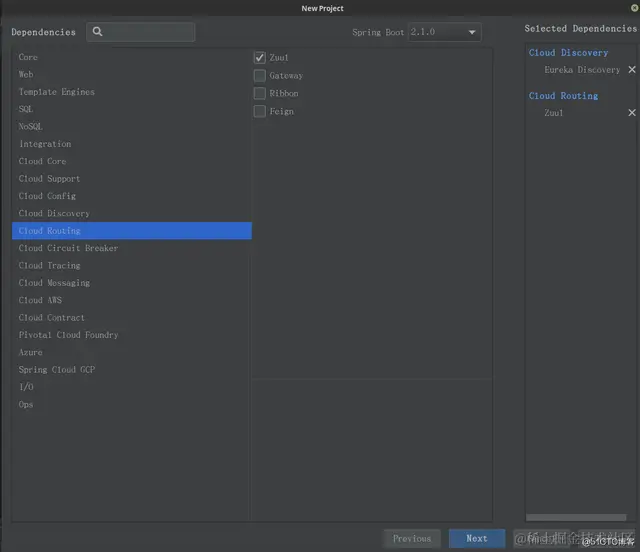Image resolution: width=640 pixels, height=552 pixels.
Task: Select Eureka Discovery in selected list
Action: (x=582, y=70)
